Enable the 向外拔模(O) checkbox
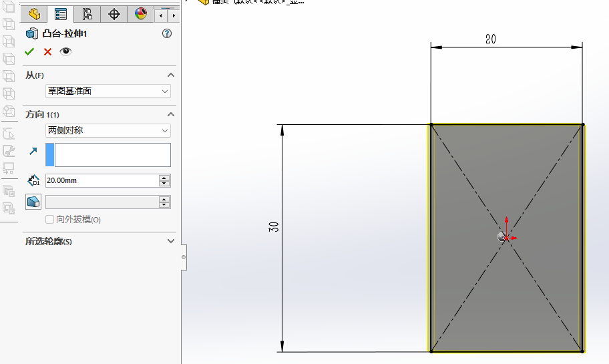The height and width of the screenshot is (364, 609). pyautogui.click(x=49, y=220)
